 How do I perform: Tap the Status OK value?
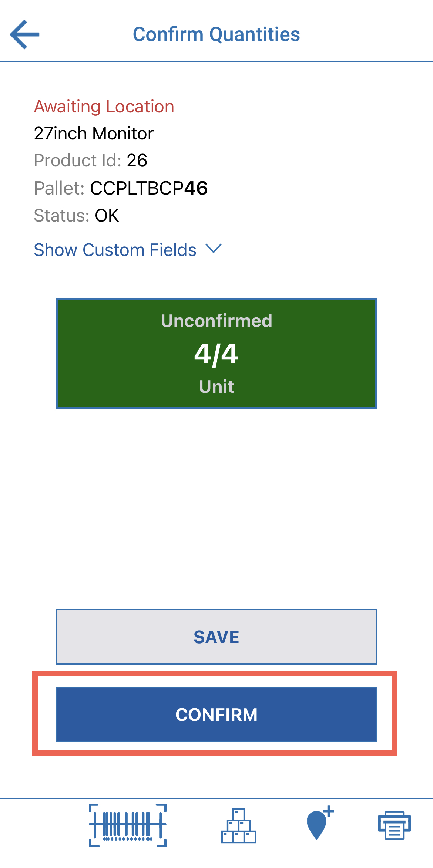coord(107,216)
